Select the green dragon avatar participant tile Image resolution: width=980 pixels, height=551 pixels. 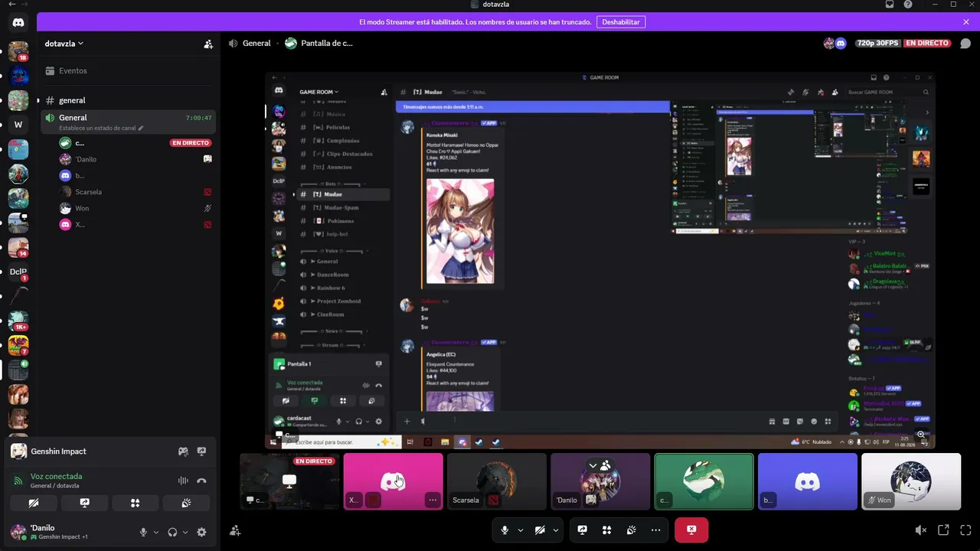[x=704, y=481]
